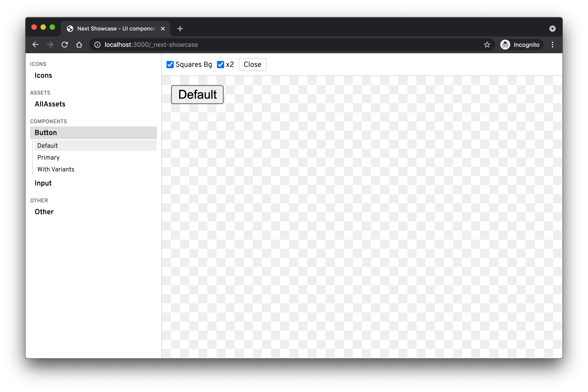This screenshot has height=392, width=588.
Task: View site information icon in address bar
Action: 97,45
